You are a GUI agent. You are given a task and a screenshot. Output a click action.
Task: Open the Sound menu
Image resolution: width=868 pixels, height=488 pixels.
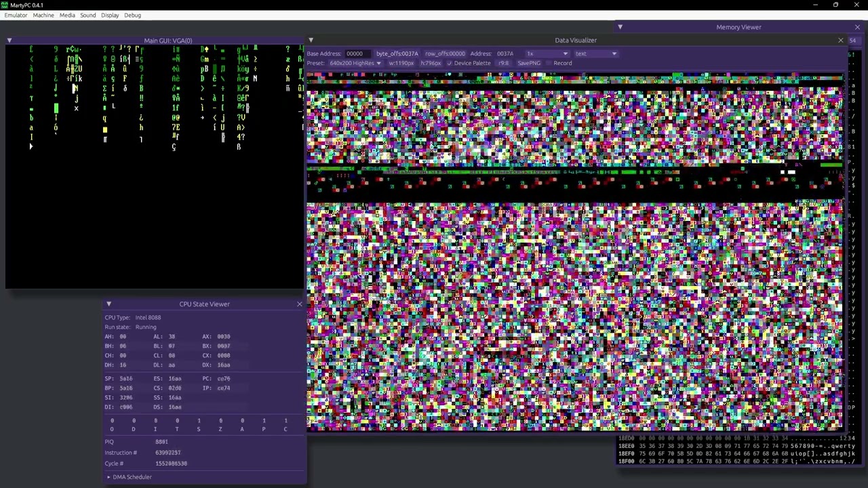pos(88,15)
